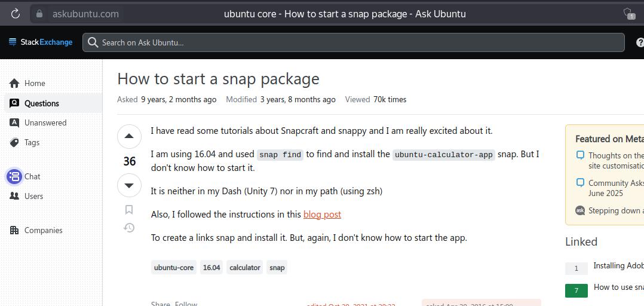644x306 pixels.
Task: Follow the "blog post" link
Action: [x=322, y=214]
